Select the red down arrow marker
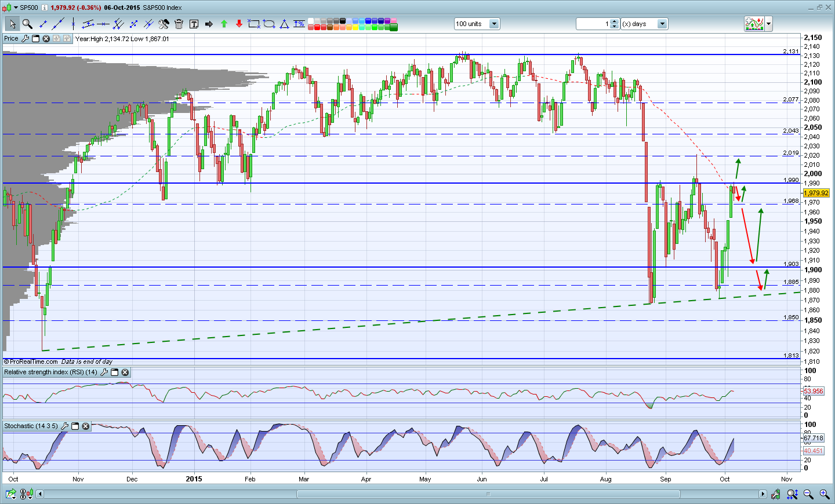 239,24
